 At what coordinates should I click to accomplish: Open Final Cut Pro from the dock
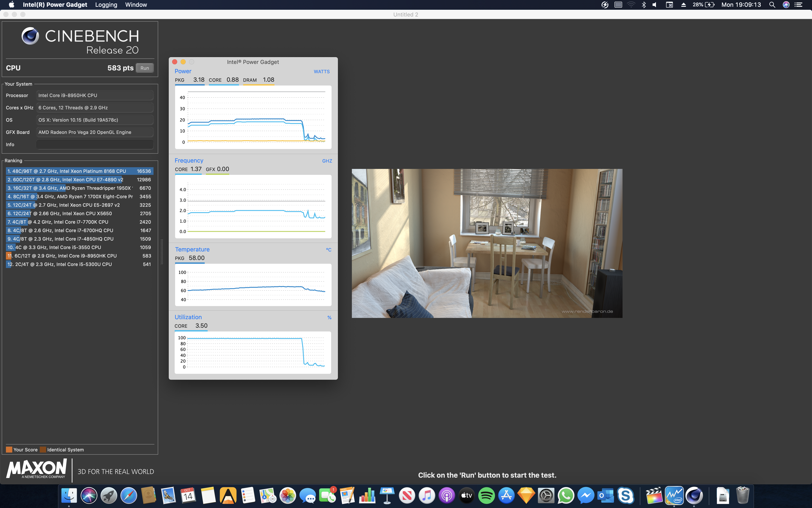(x=654, y=496)
